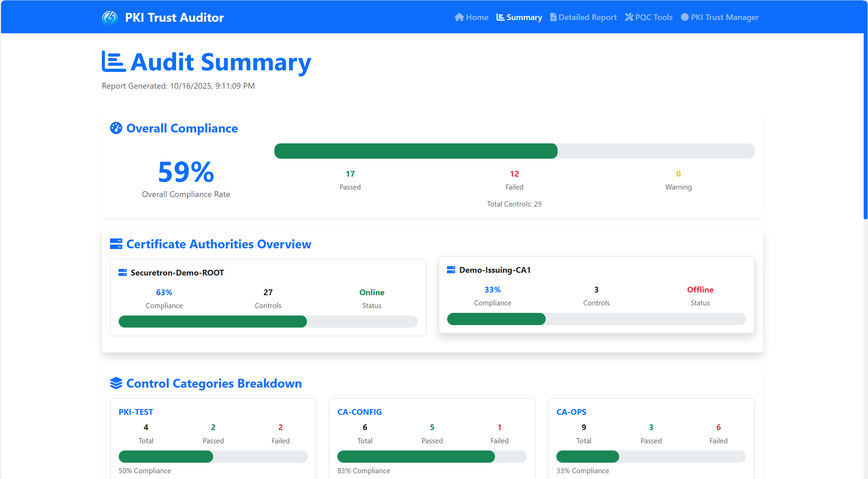Click the PKI Trust Auditor brand title
The image size is (868, 479).
[x=174, y=18]
